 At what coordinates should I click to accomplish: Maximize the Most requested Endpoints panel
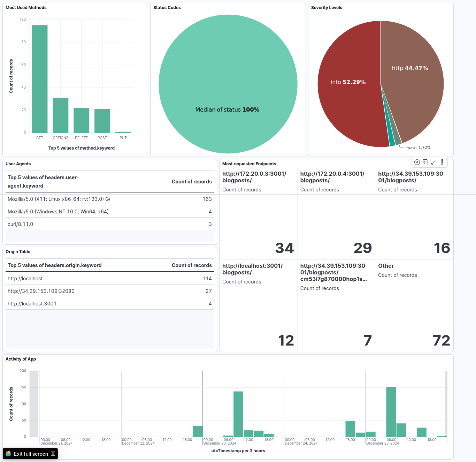[434, 162]
